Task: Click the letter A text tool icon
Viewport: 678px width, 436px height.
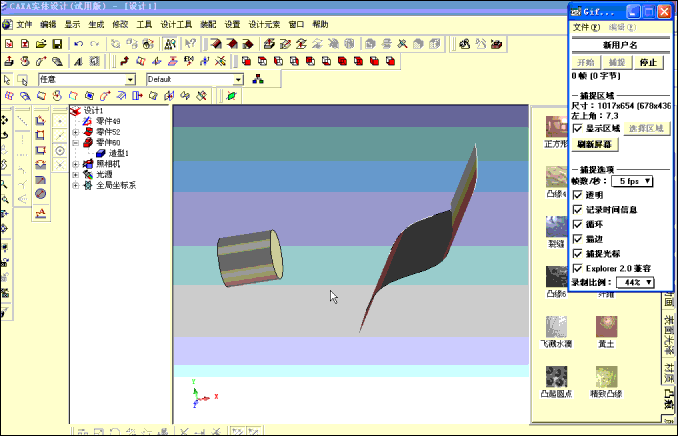Action: pos(78,61)
